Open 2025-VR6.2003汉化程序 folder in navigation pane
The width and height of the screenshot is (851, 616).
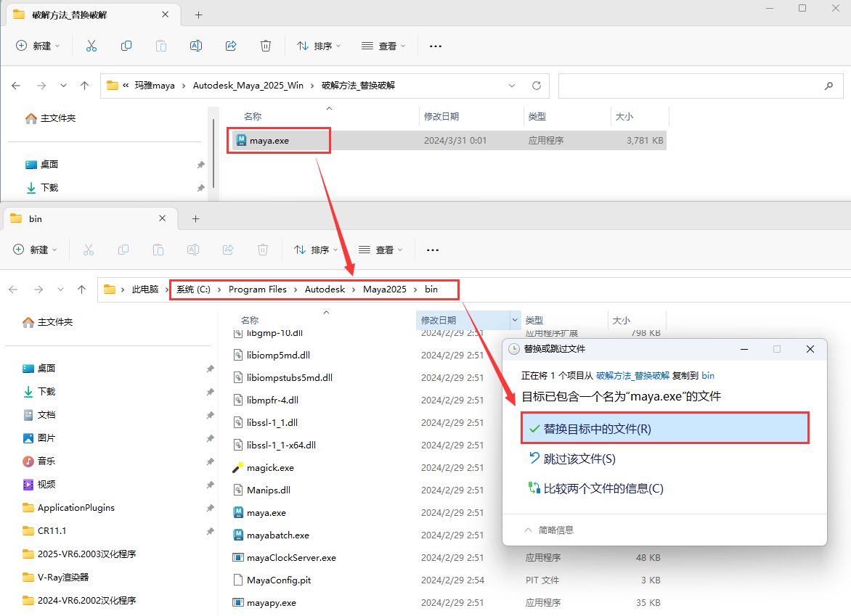(80, 554)
